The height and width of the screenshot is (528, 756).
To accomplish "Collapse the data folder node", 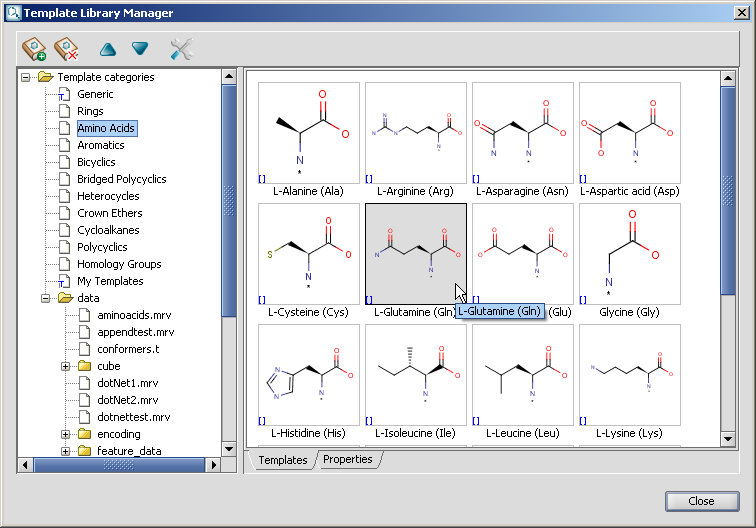I will [46, 298].
